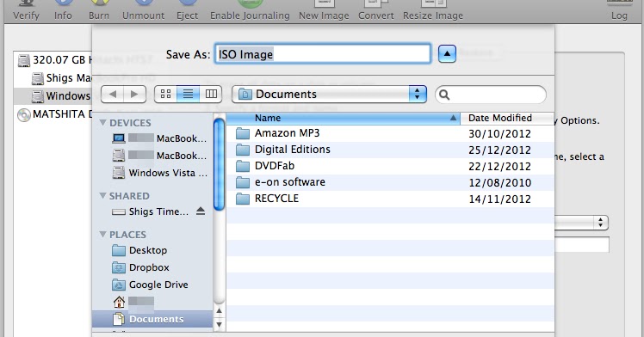
Task: Go forward with the right arrow button
Action: [x=134, y=95]
